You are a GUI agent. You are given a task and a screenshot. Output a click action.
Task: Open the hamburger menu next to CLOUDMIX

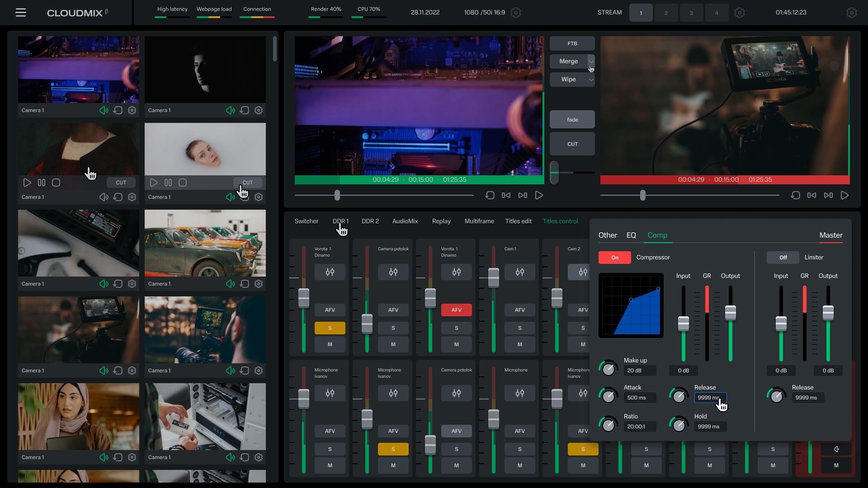tap(21, 13)
